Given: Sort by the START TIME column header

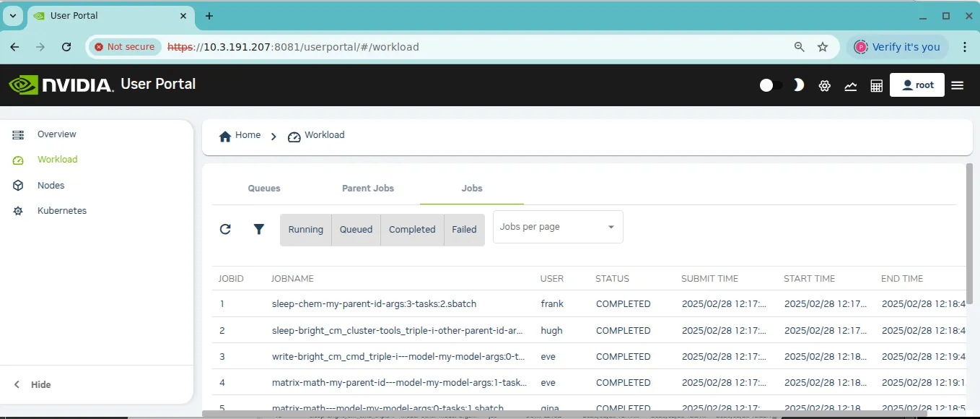Looking at the screenshot, I should (809, 279).
